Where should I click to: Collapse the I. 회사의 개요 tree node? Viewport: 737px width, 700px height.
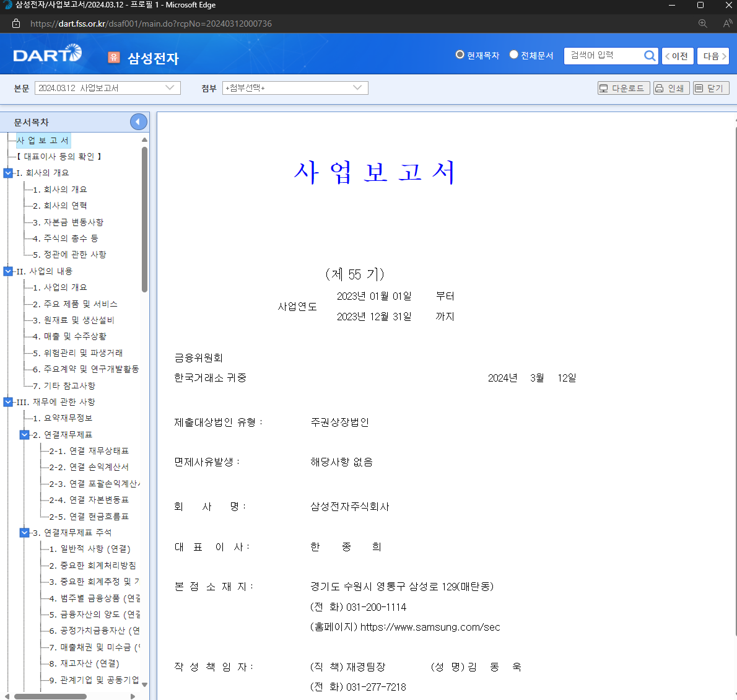click(x=8, y=173)
